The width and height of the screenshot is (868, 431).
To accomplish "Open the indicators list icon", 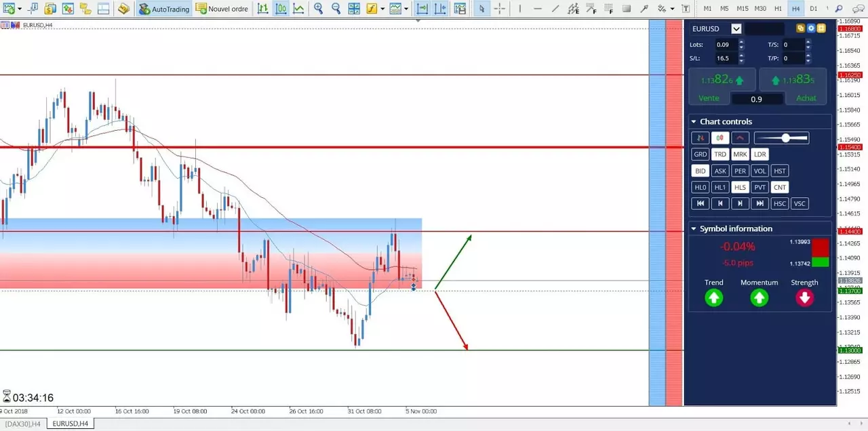I will [x=372, y=9].
